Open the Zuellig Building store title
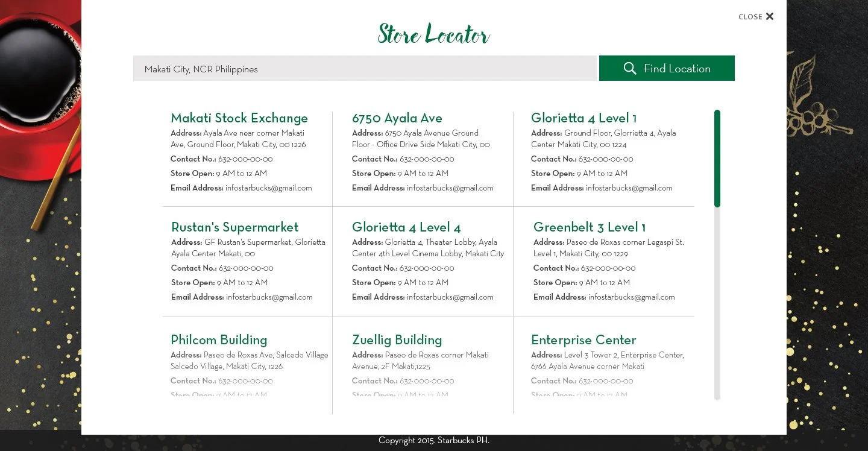The width and height of the screenshot is (868, 451). (x=397, y=340)
